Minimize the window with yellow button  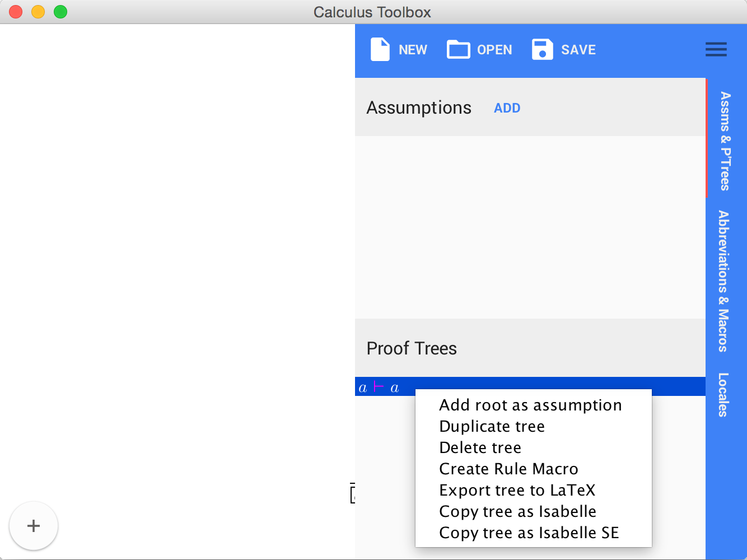[38, 12]
